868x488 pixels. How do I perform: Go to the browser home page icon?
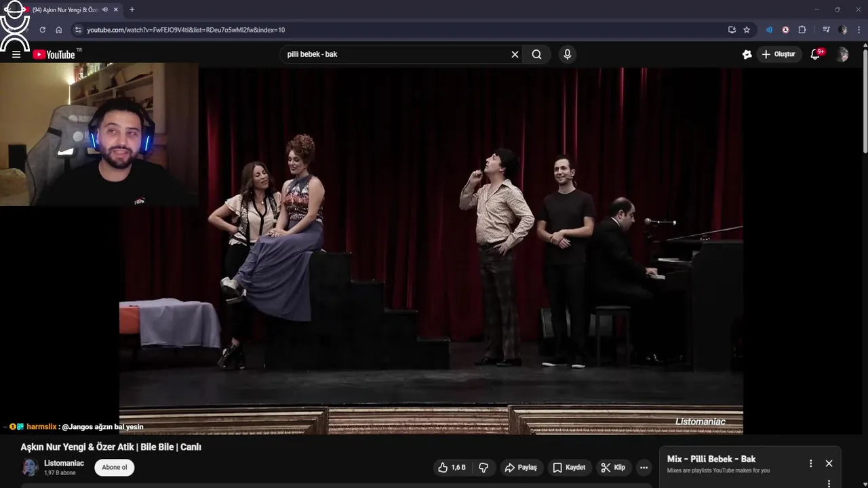click(x=59, y=30)
